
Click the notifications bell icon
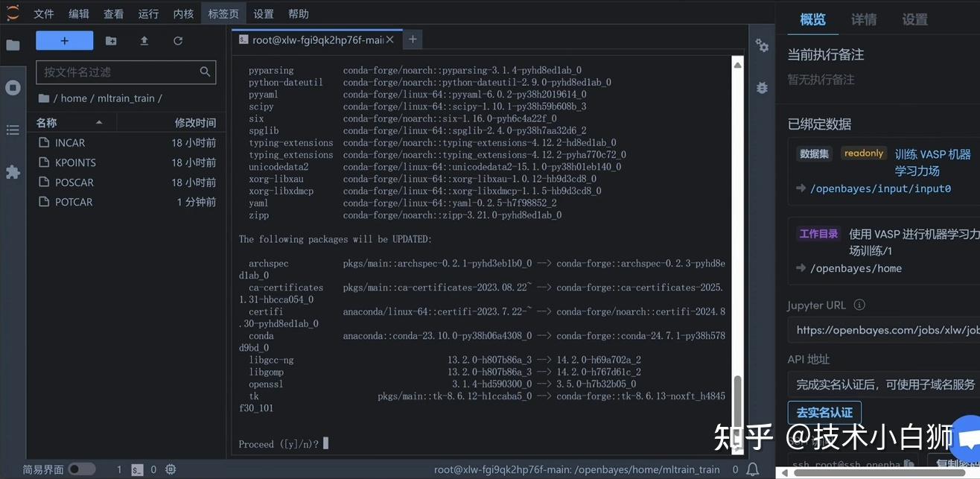(753, 469)
